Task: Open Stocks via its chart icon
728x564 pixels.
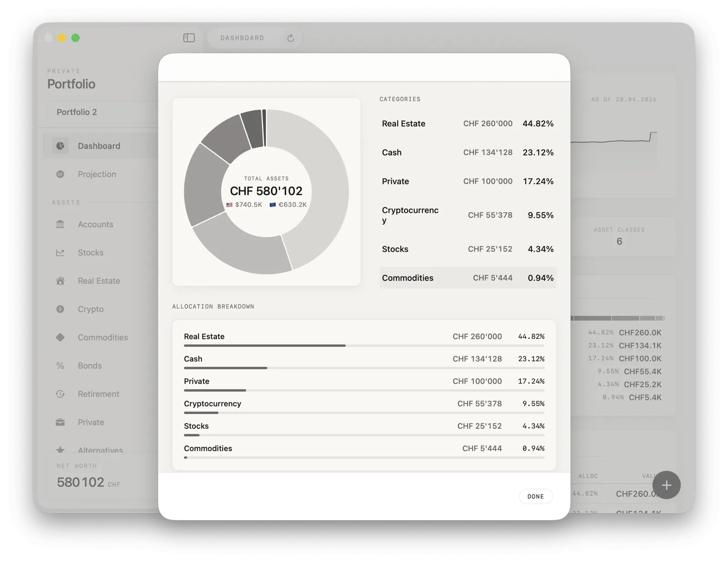Action: 60,252
